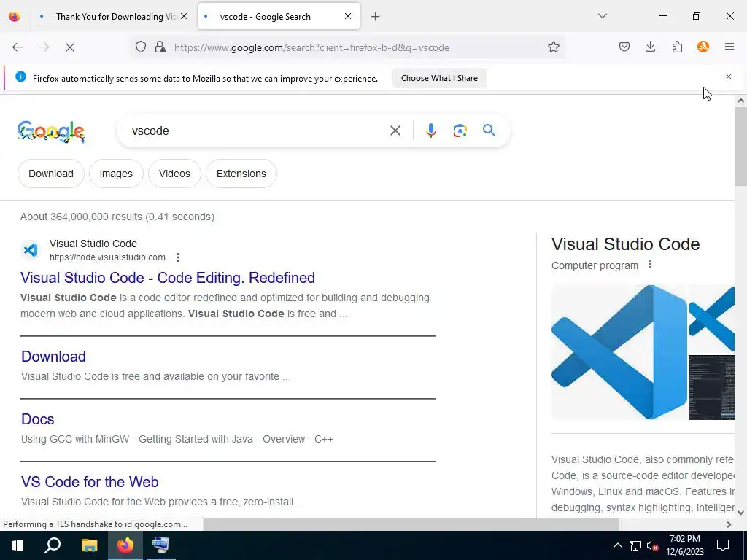Screen dimensions: 747x560
Task: Open the Downloads panel arrow icon
Action: [x=650, y=47]
